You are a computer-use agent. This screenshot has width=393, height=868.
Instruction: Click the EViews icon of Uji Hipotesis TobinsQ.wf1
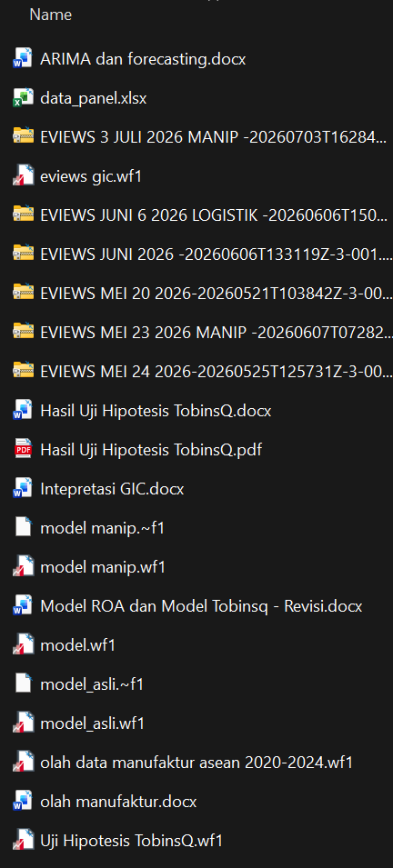(x=23, y=841)
